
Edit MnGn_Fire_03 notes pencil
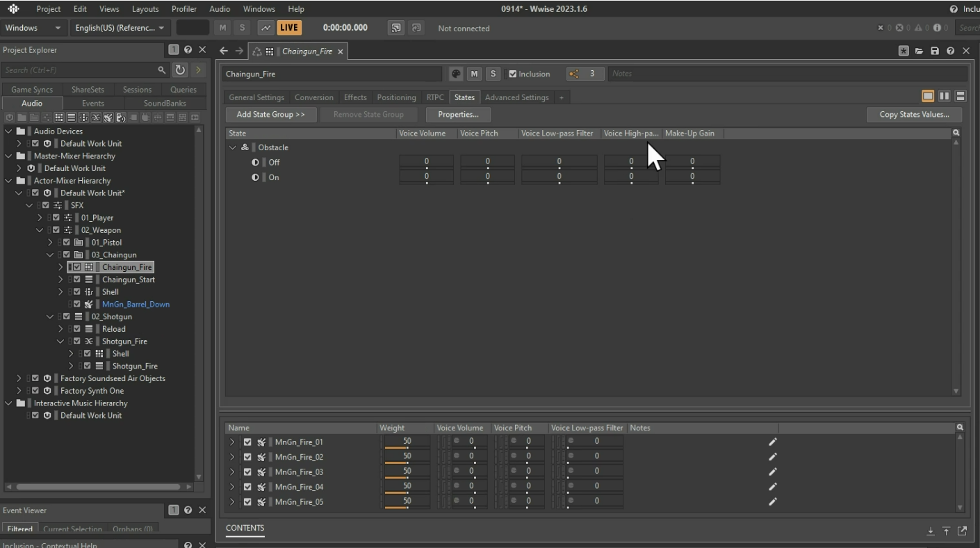click(772, 472)
